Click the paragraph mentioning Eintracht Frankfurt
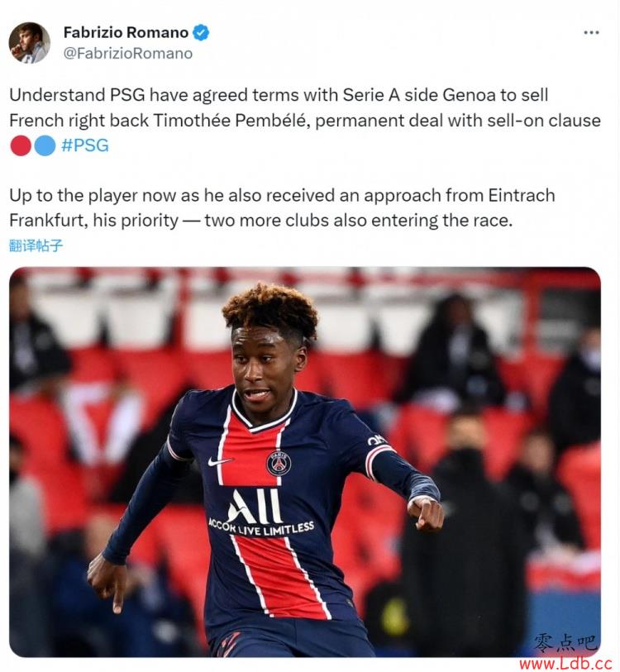The height and width of the screenshot is (672, 620). click(282, 207)
